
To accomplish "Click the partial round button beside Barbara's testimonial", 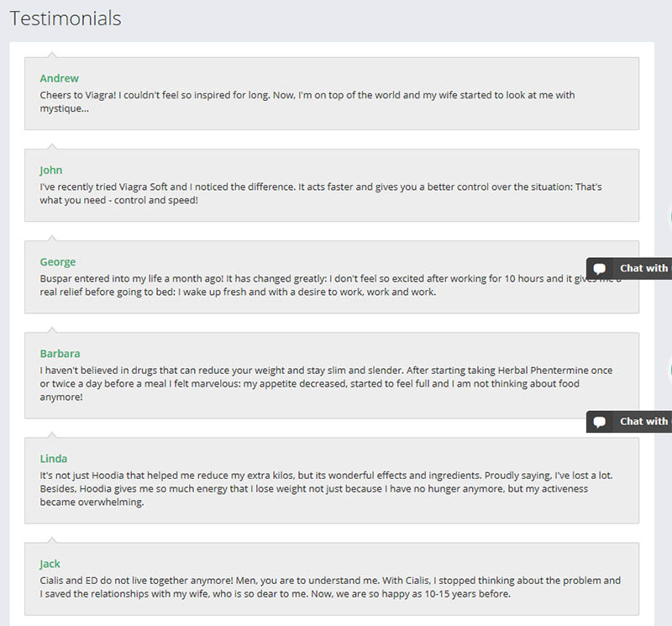I will [669, 370].
